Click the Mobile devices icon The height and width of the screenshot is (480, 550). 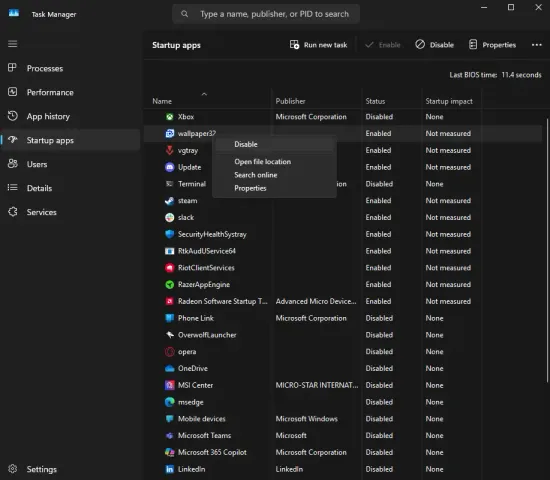[169, 419]
